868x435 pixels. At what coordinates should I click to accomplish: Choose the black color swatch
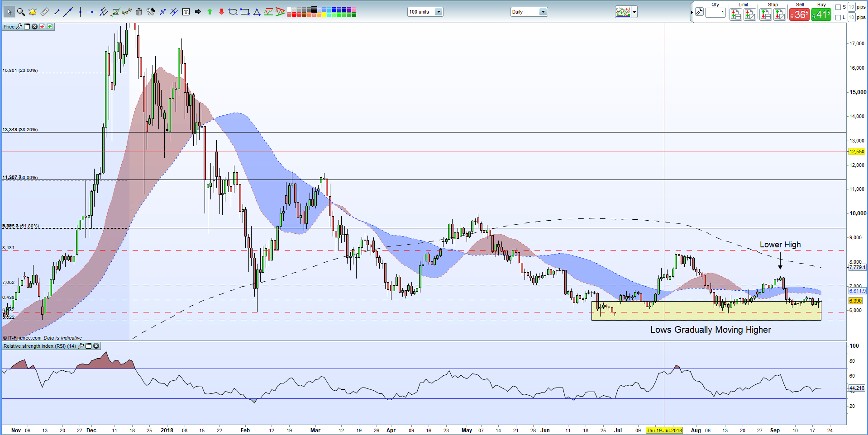click(314, 9)
